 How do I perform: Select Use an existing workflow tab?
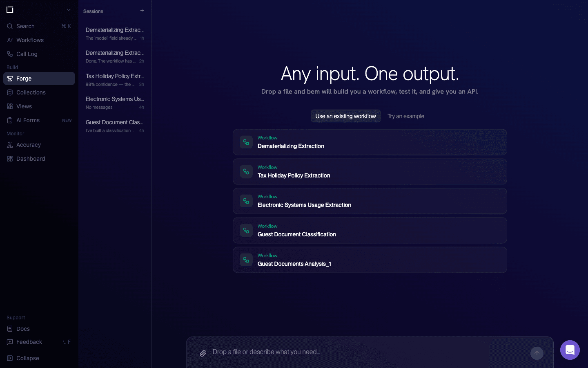[345, 116]
